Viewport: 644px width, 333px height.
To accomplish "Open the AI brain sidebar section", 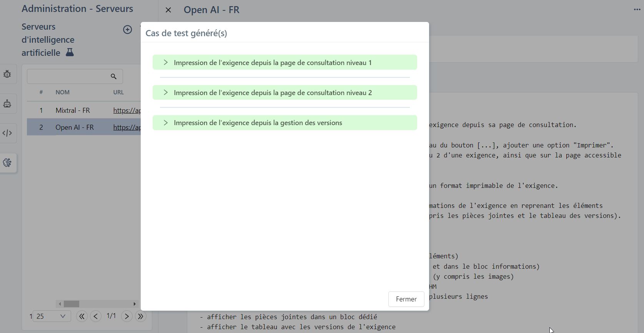I will [x=7, y=162].
